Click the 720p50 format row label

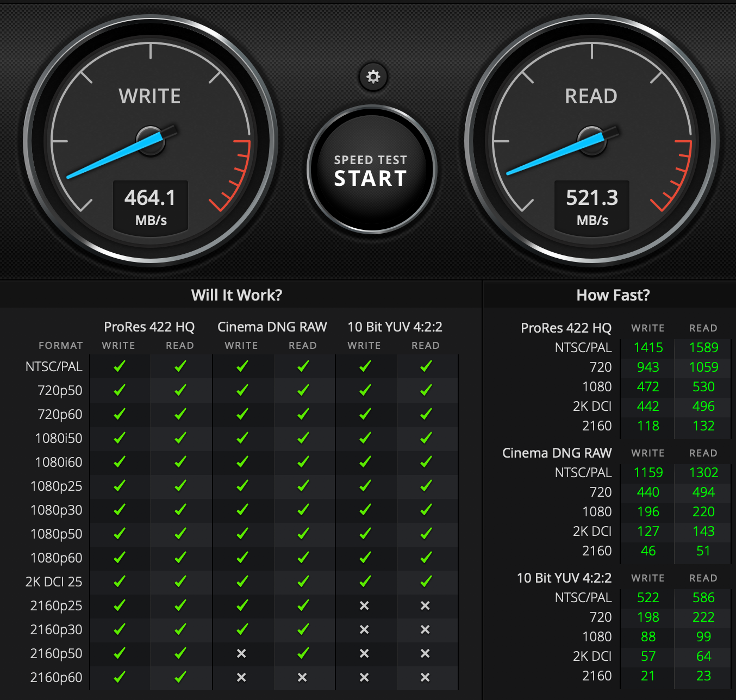[x=60, y=390]
